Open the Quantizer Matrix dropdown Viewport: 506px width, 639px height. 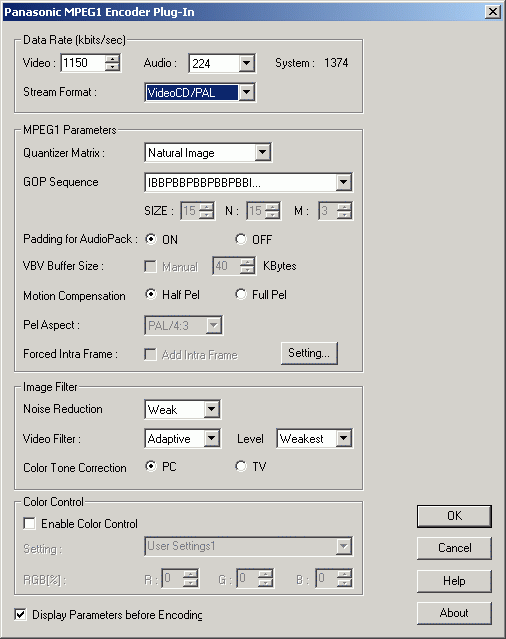(263, 153)
